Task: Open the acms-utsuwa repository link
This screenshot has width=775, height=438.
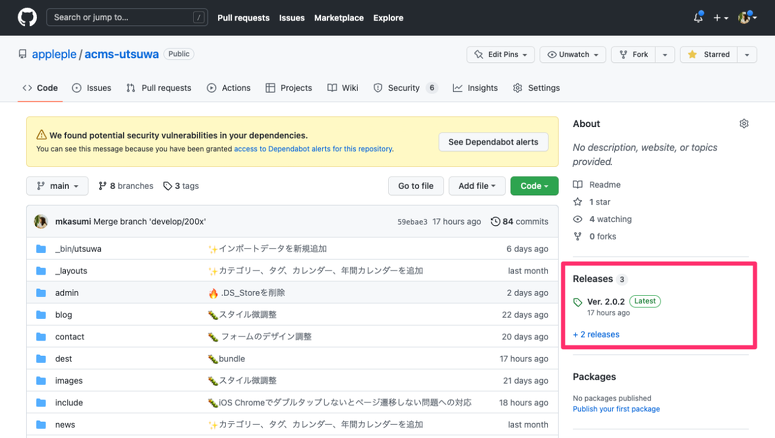Action: point(122,54)
